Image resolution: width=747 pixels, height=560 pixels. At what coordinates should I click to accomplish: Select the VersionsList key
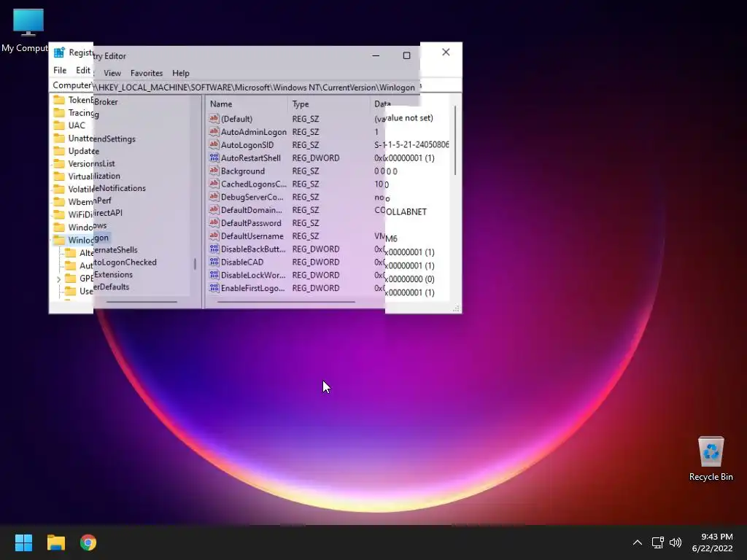pos(91,163)
